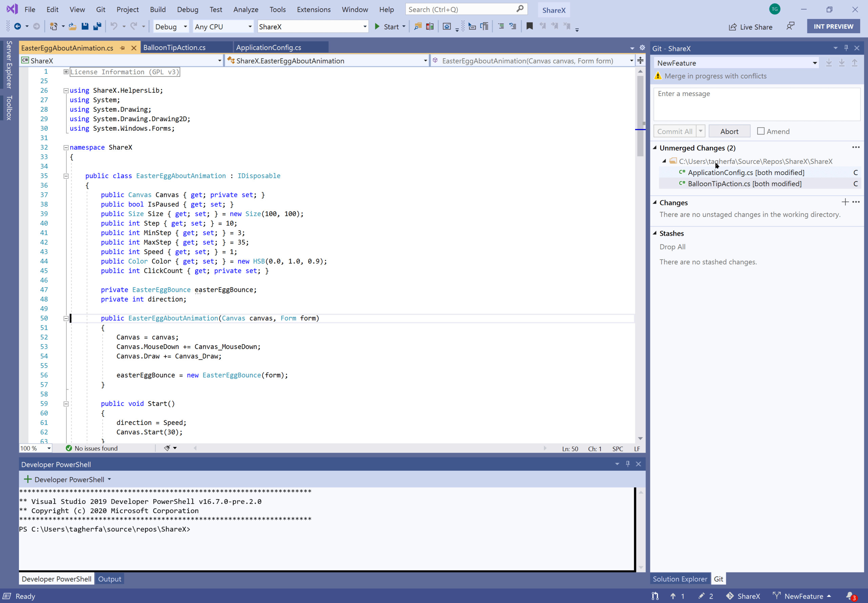The height and width of the screenshot is (603, 868).
Task: Click the editor split-window icon
Action: tap(640, 60)
